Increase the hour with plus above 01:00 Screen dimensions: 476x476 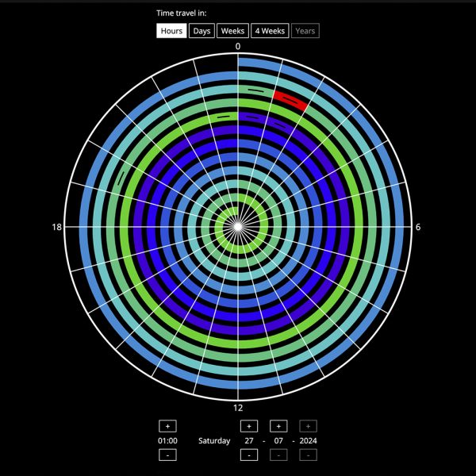pyautogui.click(x=167, y=426)
